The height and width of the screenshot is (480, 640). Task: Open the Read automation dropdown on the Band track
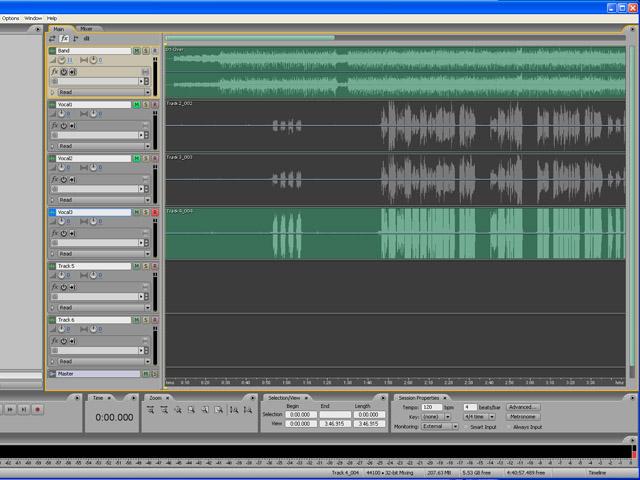click(104, 92)
